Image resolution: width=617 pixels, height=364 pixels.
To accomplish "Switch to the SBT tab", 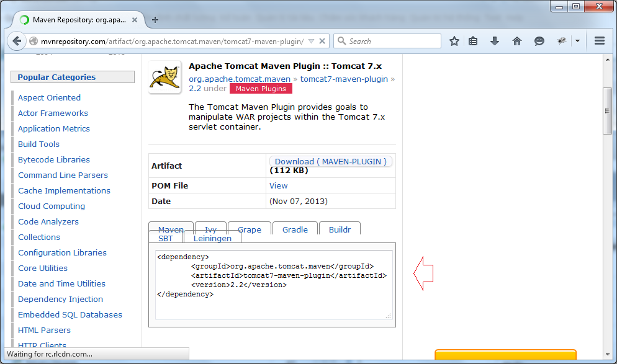I will 166,238.
